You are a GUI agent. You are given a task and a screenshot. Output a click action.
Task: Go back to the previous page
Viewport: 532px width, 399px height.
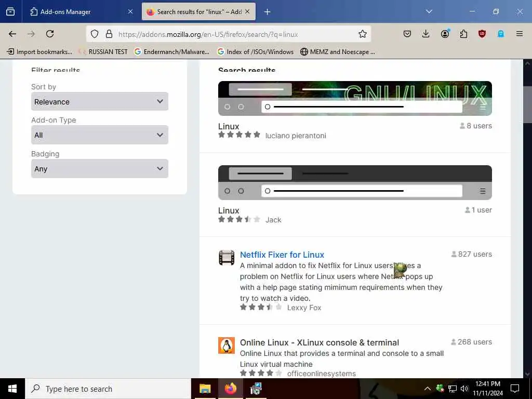tap(12, 34)
